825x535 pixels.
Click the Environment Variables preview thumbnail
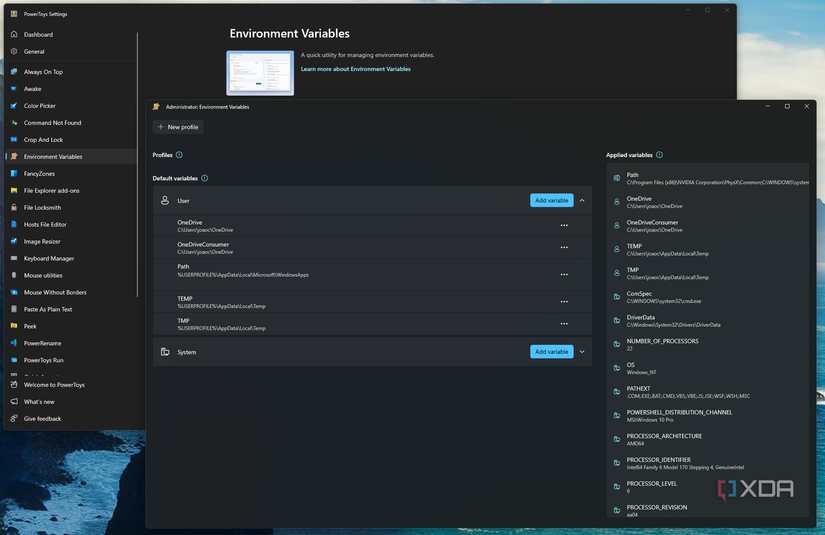tap(260, 73)
